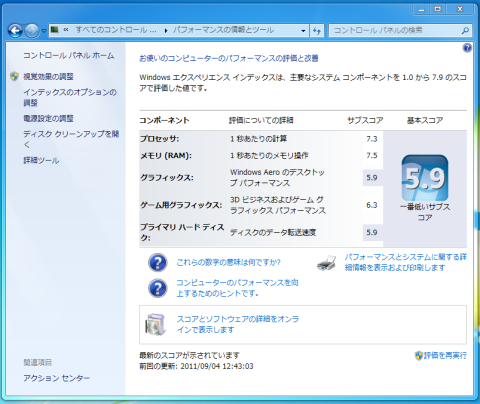Open コンピューターのパフォーマンスを向上するためのヒント link

237,288
